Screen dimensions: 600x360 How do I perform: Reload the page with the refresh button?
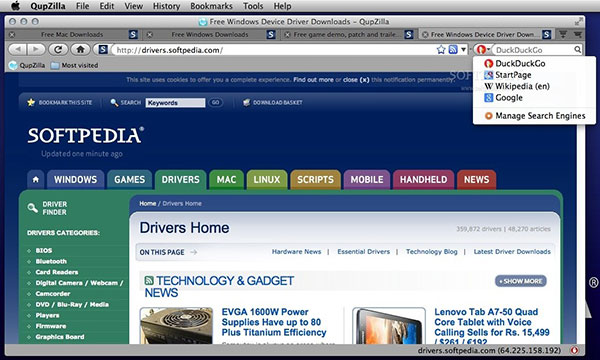(x=58, y=49)
